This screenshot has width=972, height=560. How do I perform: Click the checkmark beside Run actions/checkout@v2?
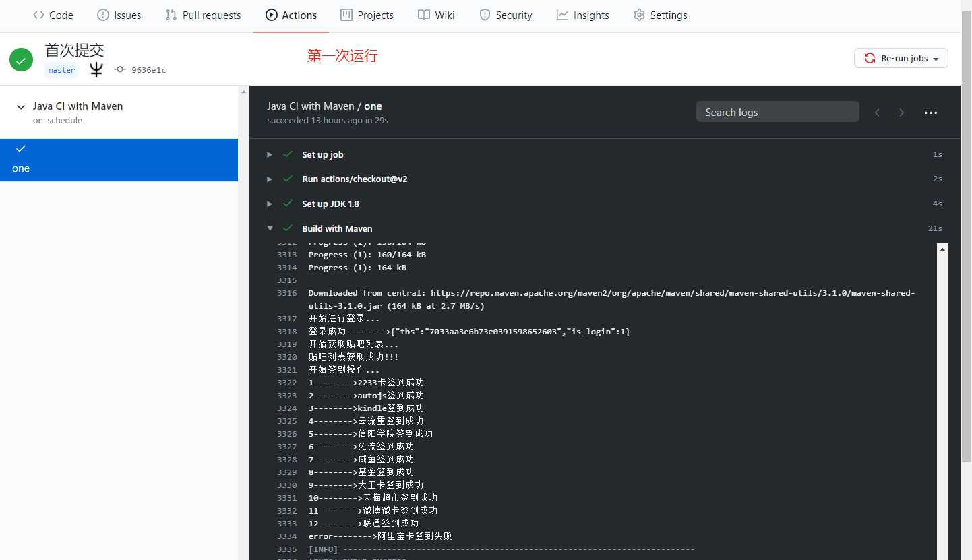288,179
